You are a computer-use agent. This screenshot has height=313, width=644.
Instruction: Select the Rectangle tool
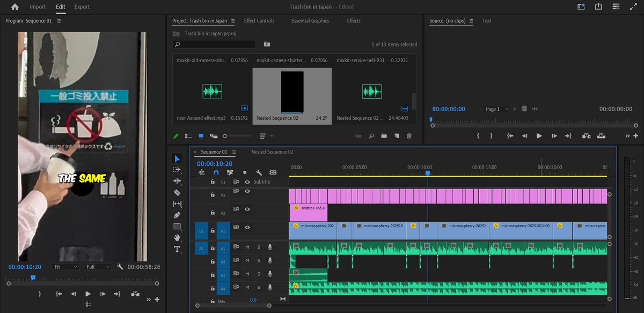(x=178, y=227)
